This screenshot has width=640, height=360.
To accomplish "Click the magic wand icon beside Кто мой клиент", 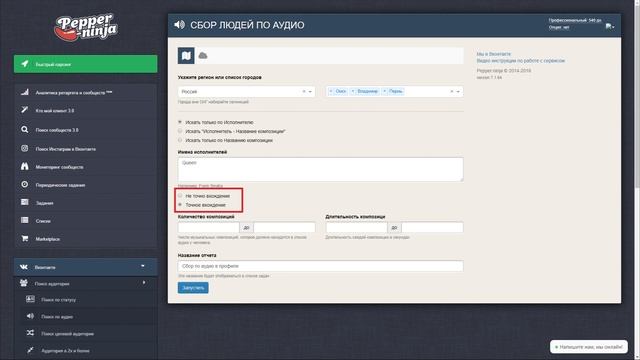I will click(x=25, y=110).
